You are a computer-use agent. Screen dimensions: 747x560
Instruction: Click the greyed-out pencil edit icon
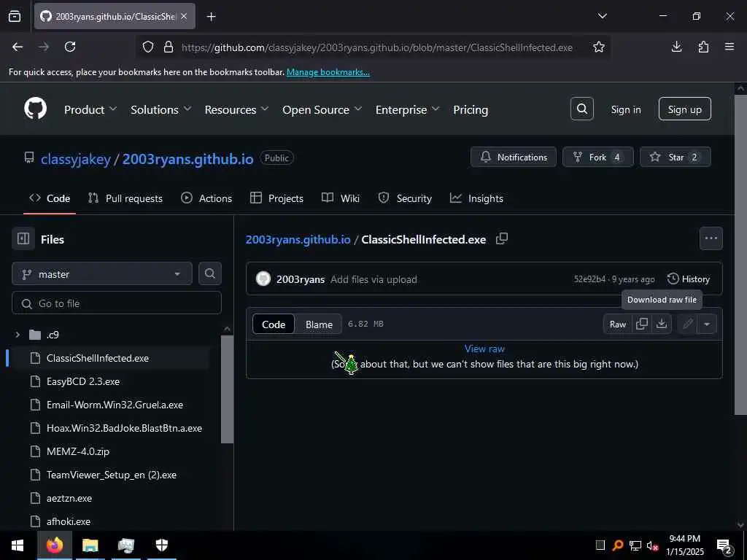[x=687, y=324]
